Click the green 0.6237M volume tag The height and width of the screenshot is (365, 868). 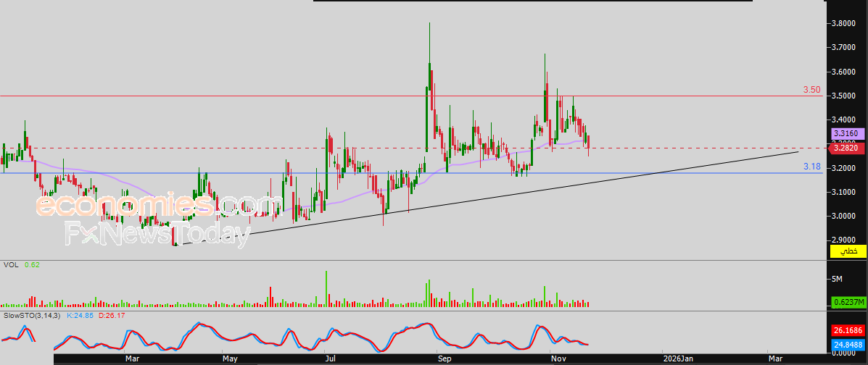[846, 303]
